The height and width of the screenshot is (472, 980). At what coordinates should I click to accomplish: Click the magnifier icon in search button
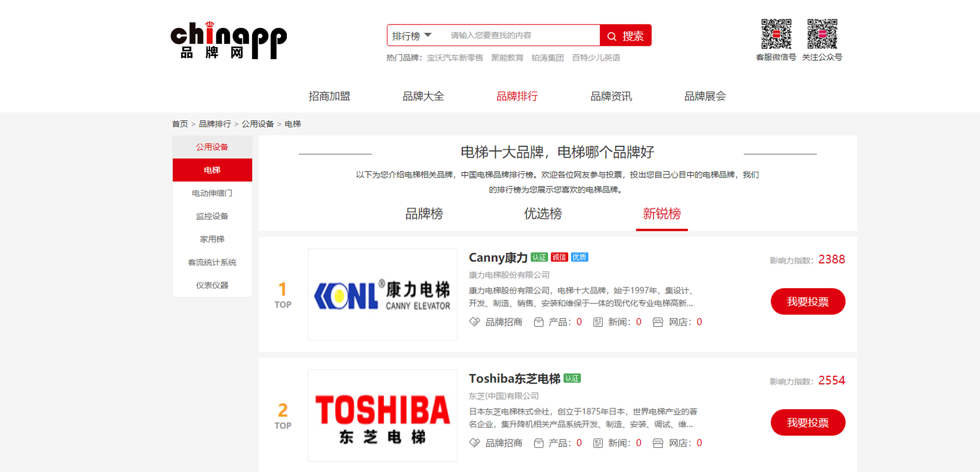coord(611,36)
